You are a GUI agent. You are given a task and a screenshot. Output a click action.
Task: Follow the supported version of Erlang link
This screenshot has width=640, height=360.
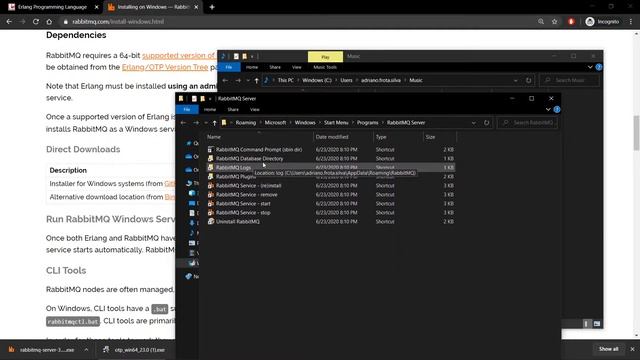click(x=179, y=55)
